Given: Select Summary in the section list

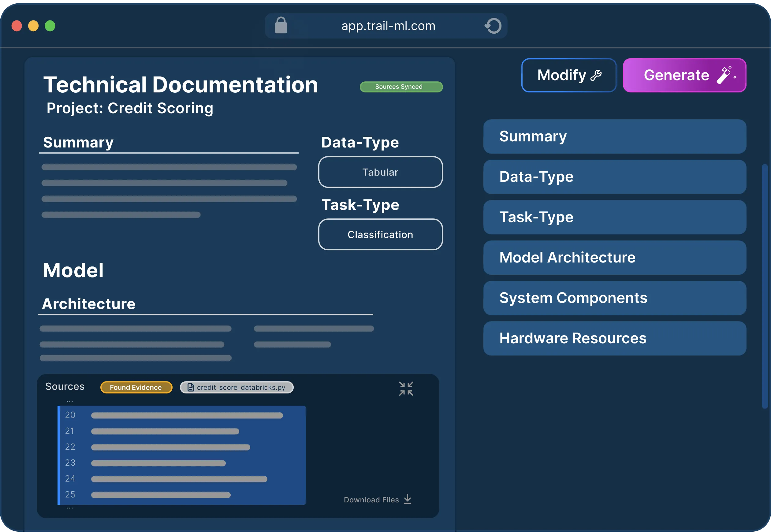Looking at the screenshot, I should [614, 137].
